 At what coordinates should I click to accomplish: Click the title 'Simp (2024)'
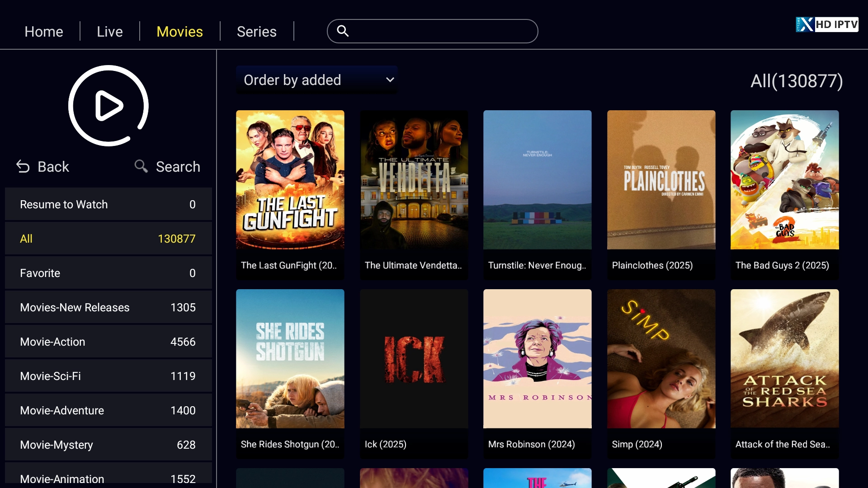(x=637, y=444)
